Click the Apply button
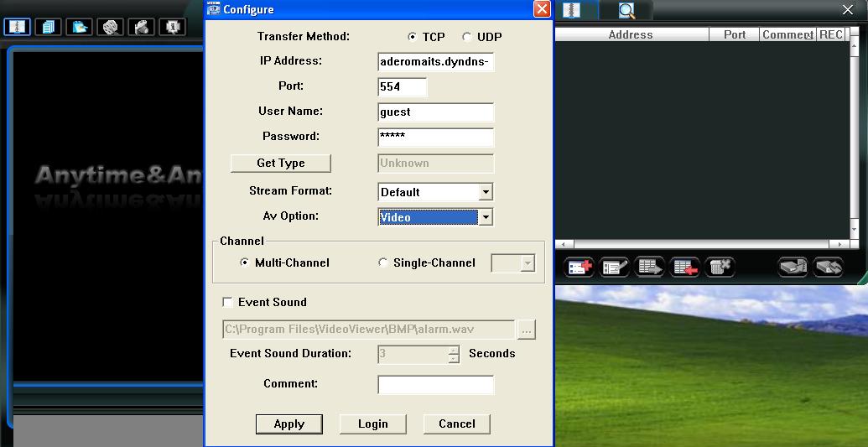 tap(289, 424)
